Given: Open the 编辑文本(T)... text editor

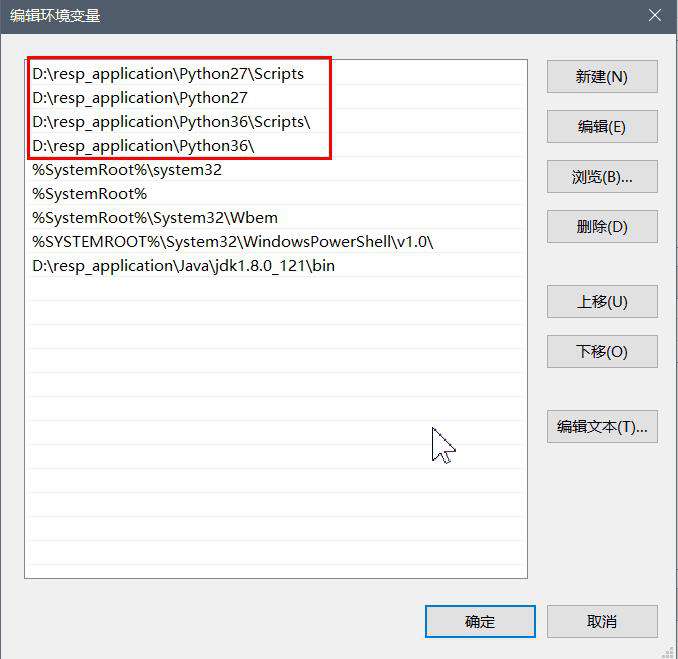Looking at the screenshot, I should coord(602,426).
